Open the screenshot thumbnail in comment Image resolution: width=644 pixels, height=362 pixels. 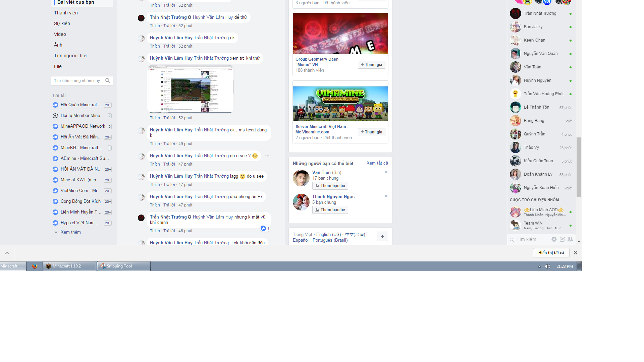click(x=190, y=89)
